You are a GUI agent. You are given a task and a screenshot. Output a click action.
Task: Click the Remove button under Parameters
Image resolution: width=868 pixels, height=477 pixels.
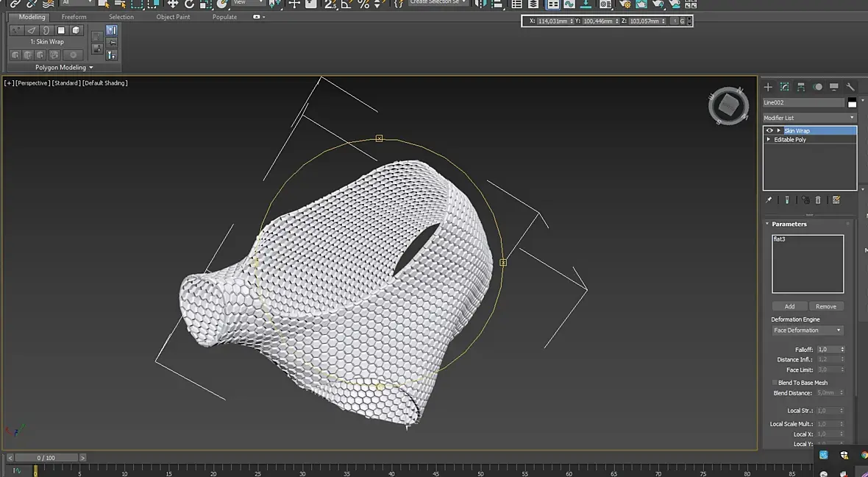[x=826, y=306]
